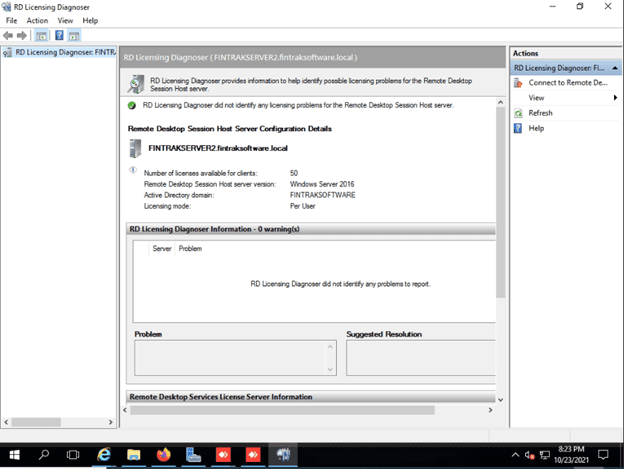Click the RD Licensing Diagnoser taskbar icon
This screenshot has width=624, height=469.
pyautogui.click(x=283, y=454)
